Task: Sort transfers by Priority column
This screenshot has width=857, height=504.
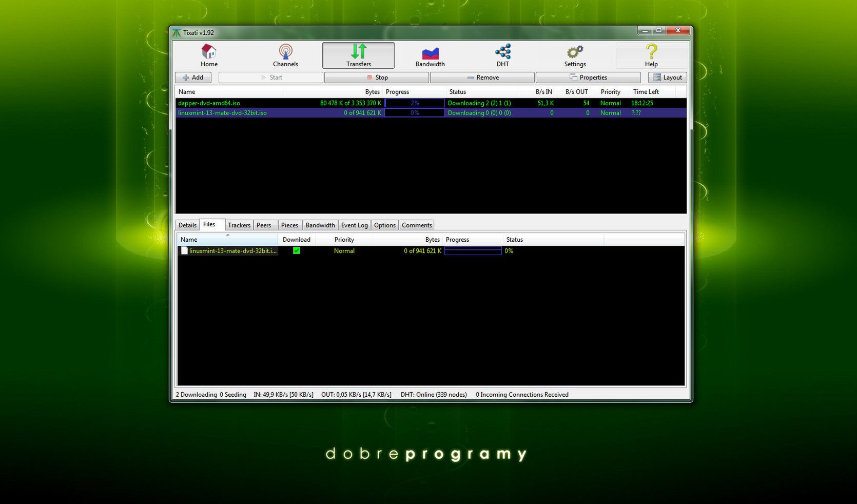Action: 610,91
